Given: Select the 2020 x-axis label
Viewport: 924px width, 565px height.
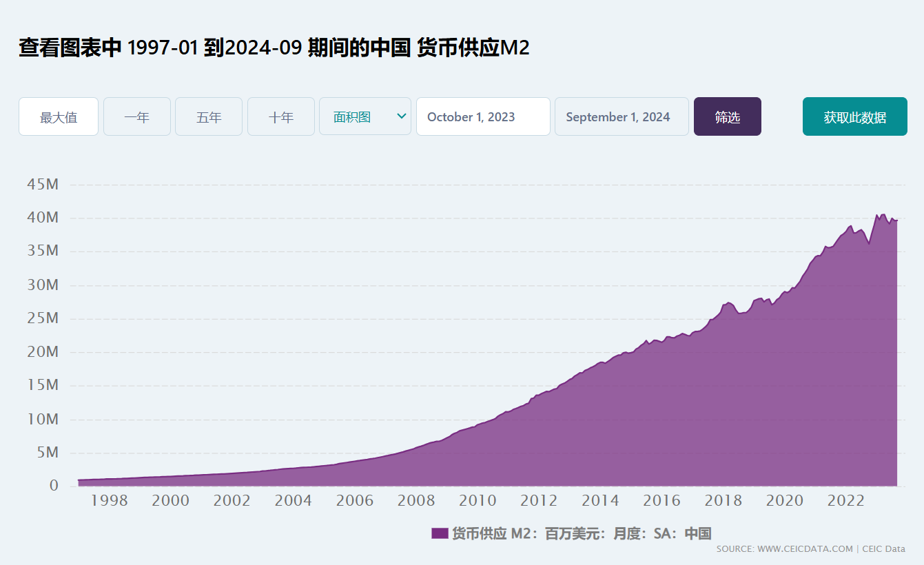Looking at the screenshot, I should click(x=785, y=501).
